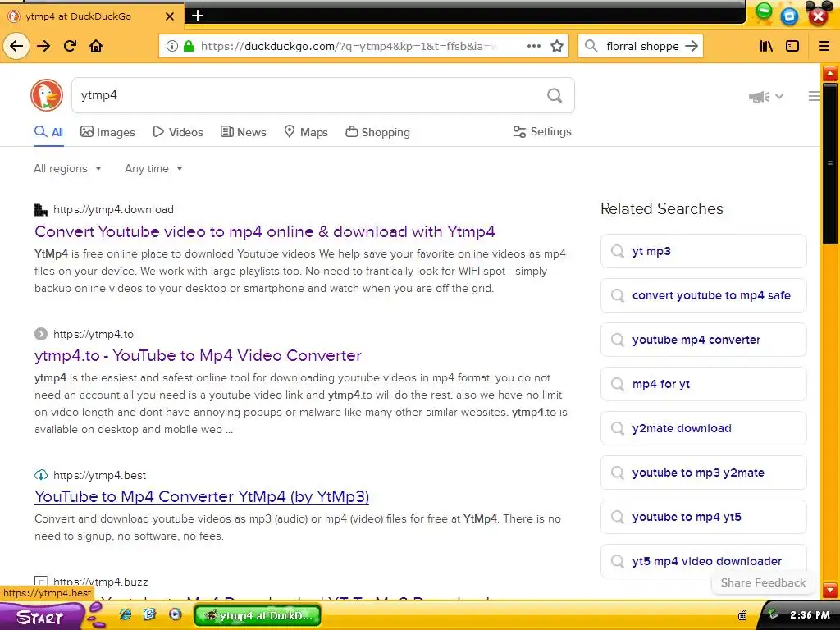Search related 'youtube to mp4 yt5'
Screen dimensions: 840x630
703,517
